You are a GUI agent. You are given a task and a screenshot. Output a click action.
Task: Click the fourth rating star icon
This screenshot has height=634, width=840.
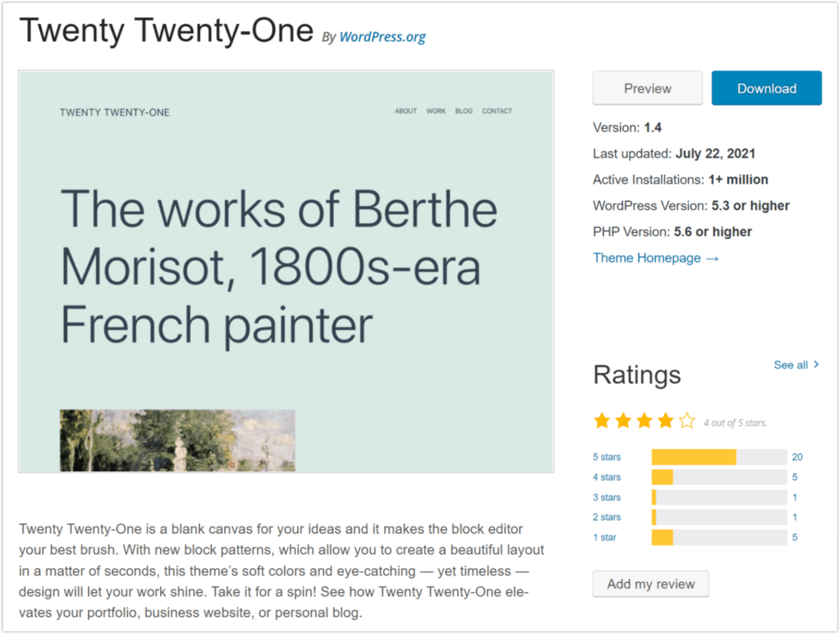point(666,421)
